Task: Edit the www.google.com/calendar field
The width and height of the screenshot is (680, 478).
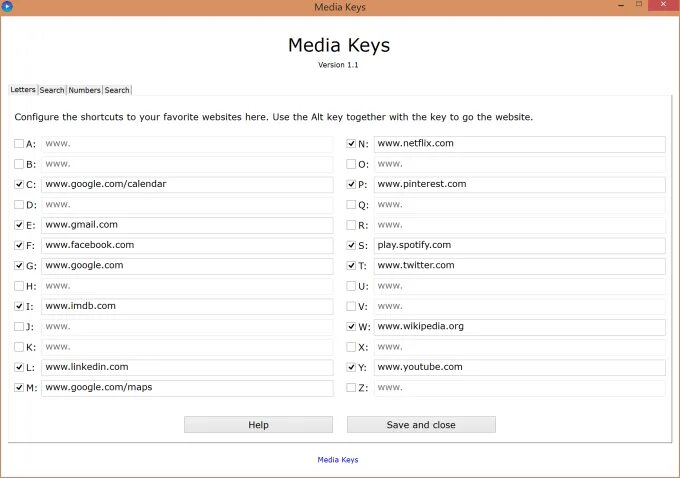Action: pyautogui.click(x=187, y=184)
